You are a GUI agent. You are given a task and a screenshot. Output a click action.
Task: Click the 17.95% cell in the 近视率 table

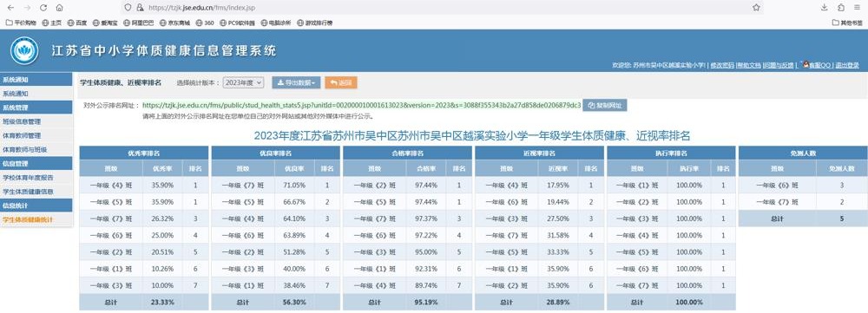[x=557, y=186]
